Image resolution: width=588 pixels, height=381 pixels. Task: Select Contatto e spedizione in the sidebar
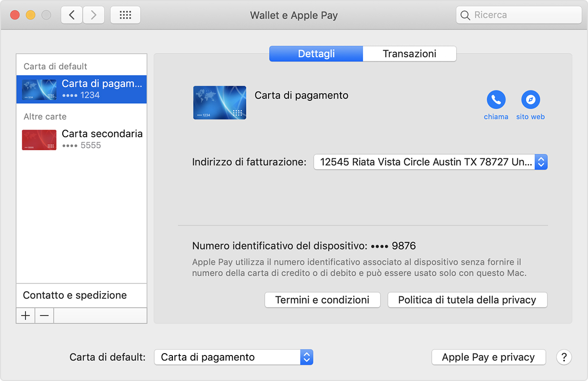tap(74, 296)
